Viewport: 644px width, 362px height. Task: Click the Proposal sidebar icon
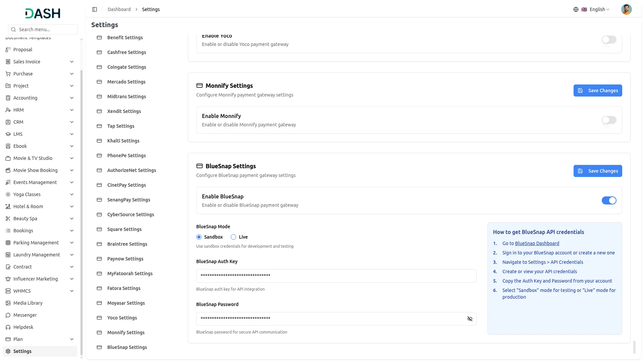[x=8, y=50]
